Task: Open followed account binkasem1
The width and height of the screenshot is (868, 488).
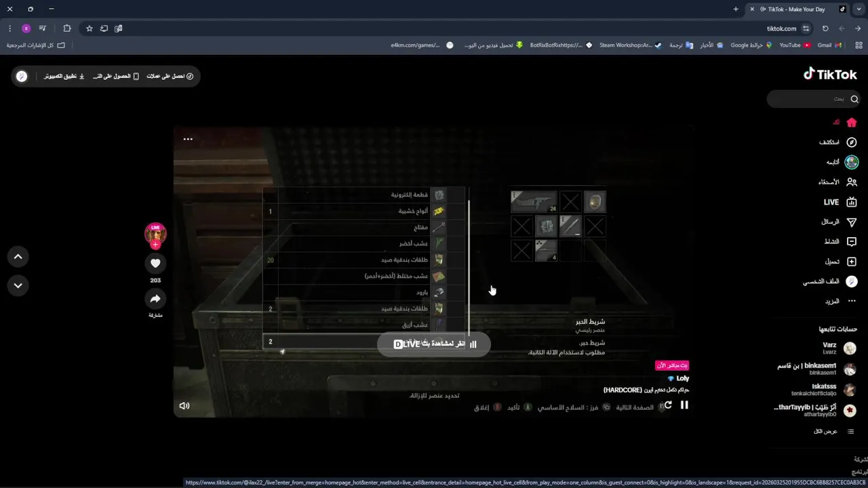Action: pos(816,369)
